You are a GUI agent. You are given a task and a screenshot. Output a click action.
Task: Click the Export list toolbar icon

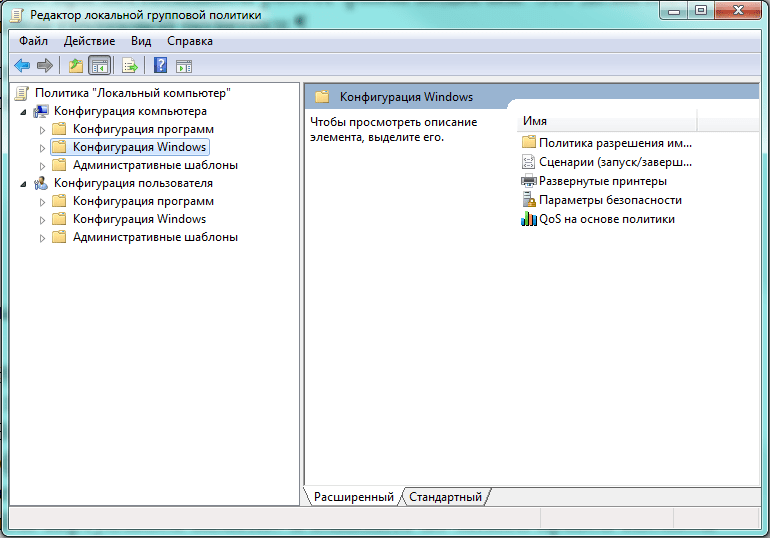tap(130, 65)
